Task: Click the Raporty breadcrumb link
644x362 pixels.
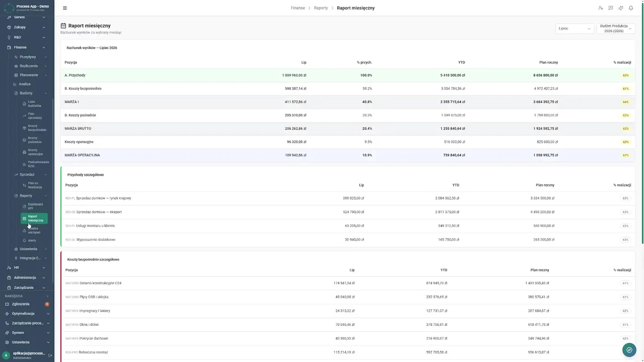Action: [x=321, y=8]
